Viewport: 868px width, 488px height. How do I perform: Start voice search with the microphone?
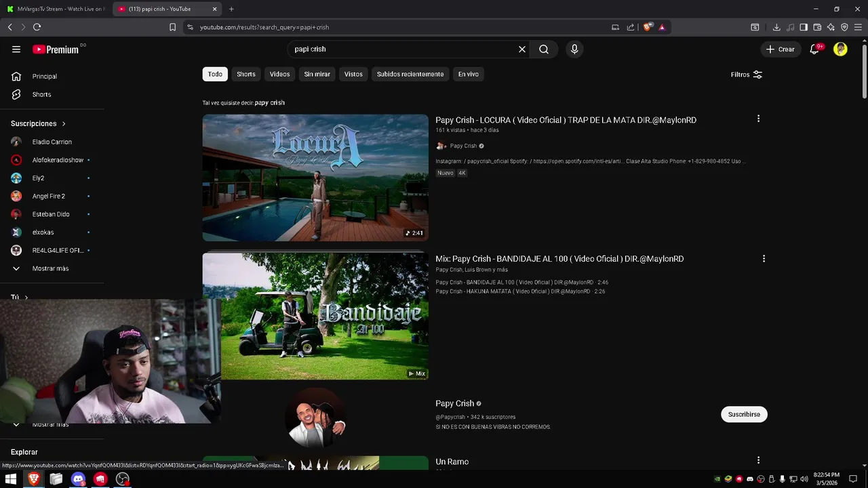(x=574, y=49)
